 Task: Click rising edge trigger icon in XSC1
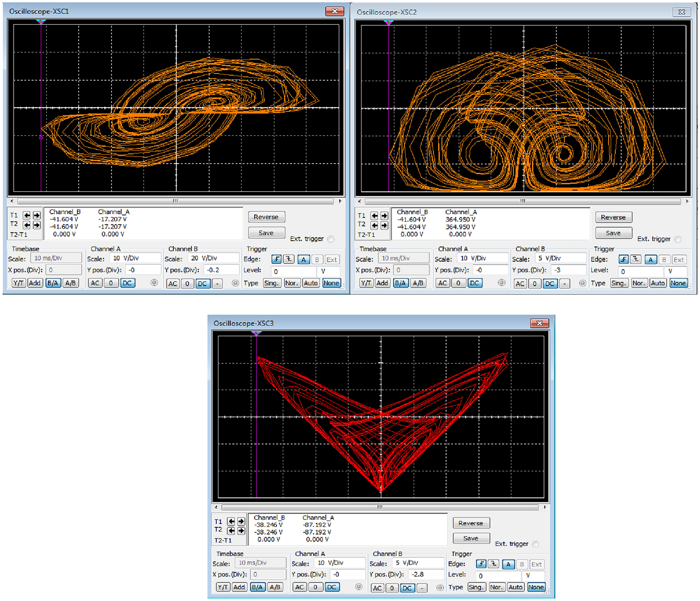[x=276, y=260]
